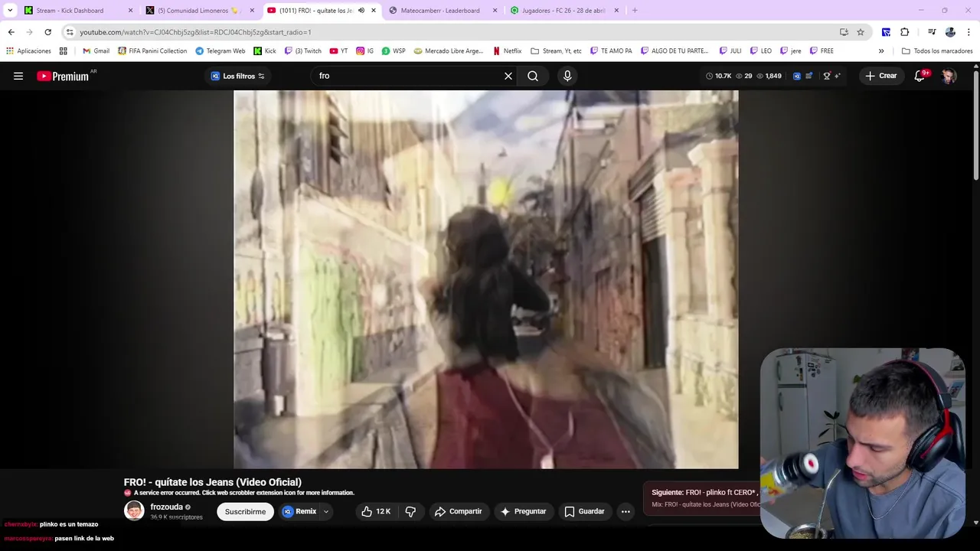980x551 pixels.
Task: Switch to Comunidad Limoneros tab
Action: click(201, 11)
